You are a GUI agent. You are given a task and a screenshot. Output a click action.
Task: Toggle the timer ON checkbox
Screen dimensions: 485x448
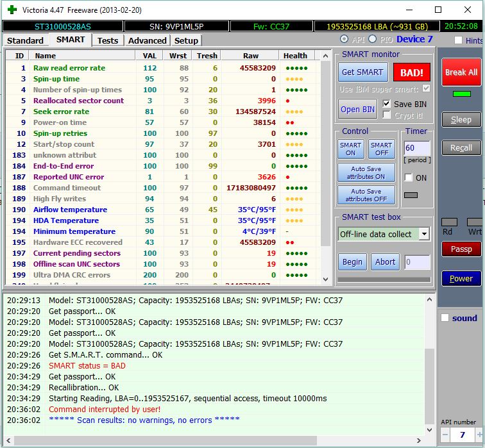pyautogui.click(x=408, y=178)
